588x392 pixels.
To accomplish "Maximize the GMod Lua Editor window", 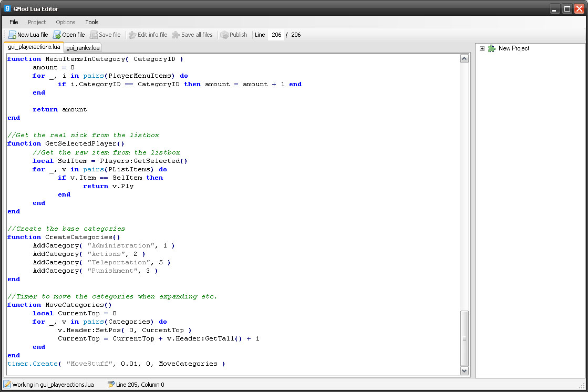I will coord(568,8).
